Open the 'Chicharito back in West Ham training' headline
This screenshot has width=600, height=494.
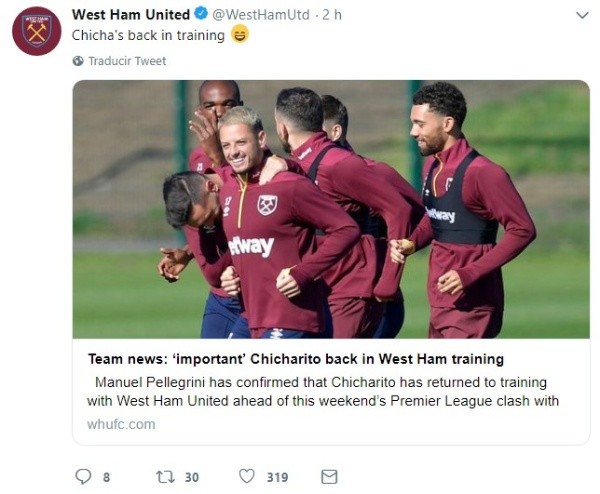(x=296, y=358)
